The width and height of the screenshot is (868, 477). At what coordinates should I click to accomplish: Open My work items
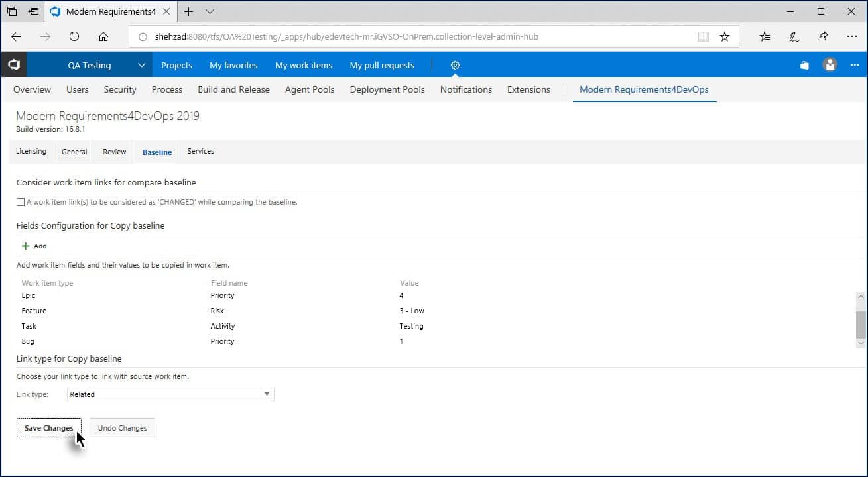pyautogui.click(x=304, y=65)
